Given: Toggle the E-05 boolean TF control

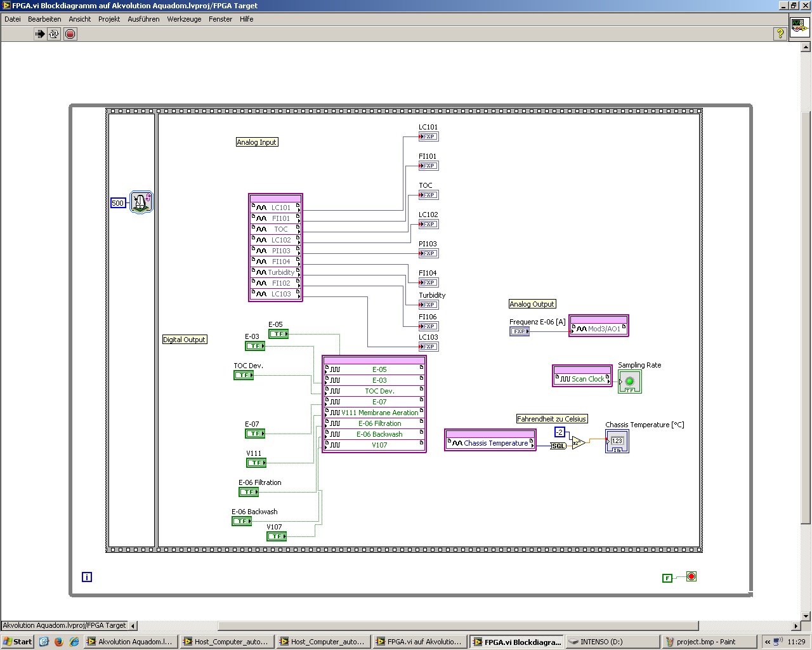Looking at the screenshot, I should pyautogui.click(x=278, y=334).
